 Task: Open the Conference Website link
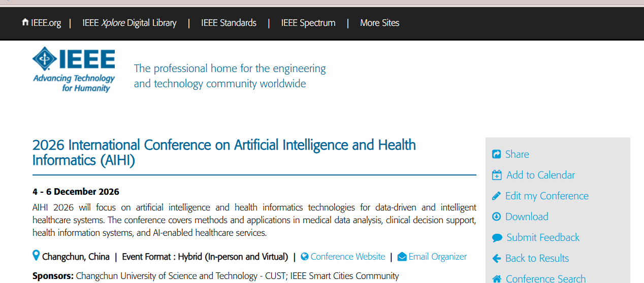pyautogui.click(x=348, y=257)
